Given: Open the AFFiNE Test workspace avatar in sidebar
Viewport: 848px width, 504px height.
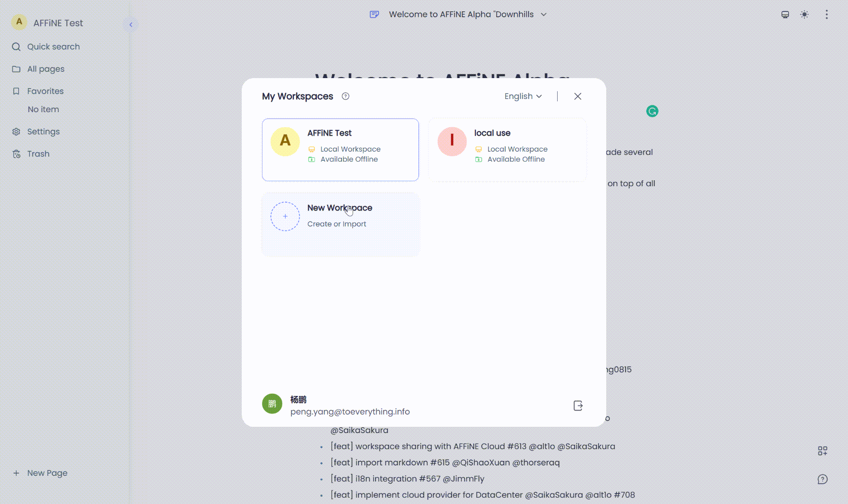Looking at the screenshot, I should [19, 22].
